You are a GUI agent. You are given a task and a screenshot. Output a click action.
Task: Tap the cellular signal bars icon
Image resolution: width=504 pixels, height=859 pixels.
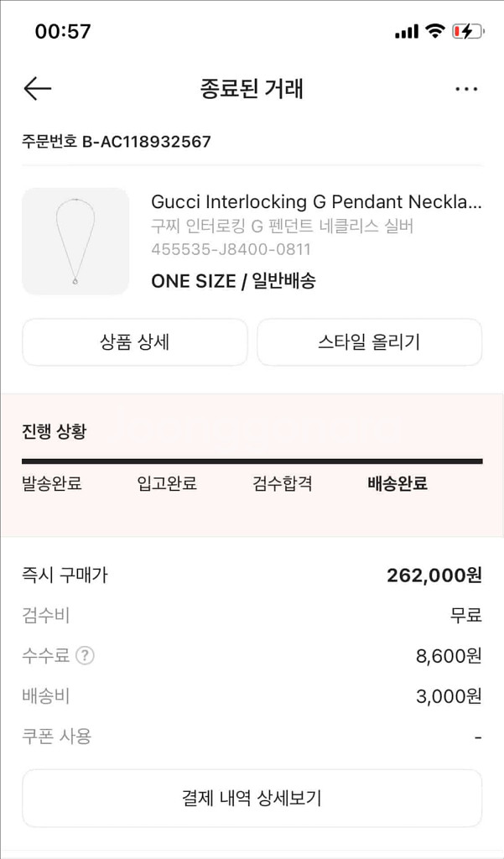(x=406, y=32)
